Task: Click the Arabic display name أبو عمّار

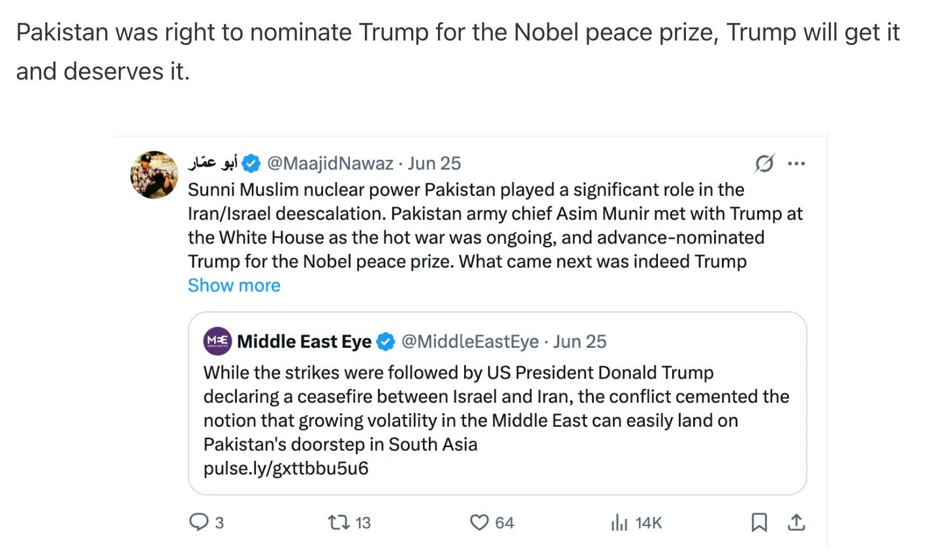Action: pyautogui.click(x=213, y=163)
